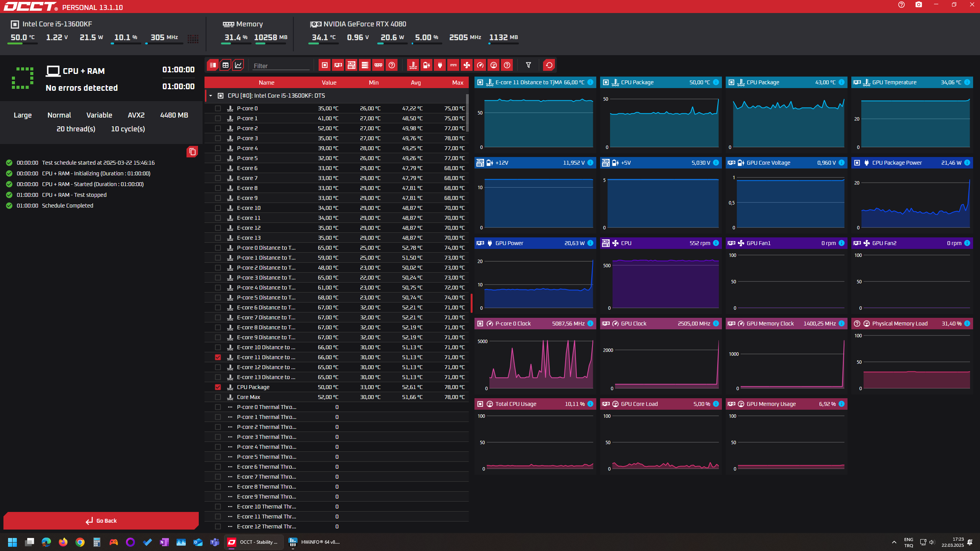Collapse the CPU [#0] DTS sensor group
Screen dimensions: 980x551
point(211,96)
